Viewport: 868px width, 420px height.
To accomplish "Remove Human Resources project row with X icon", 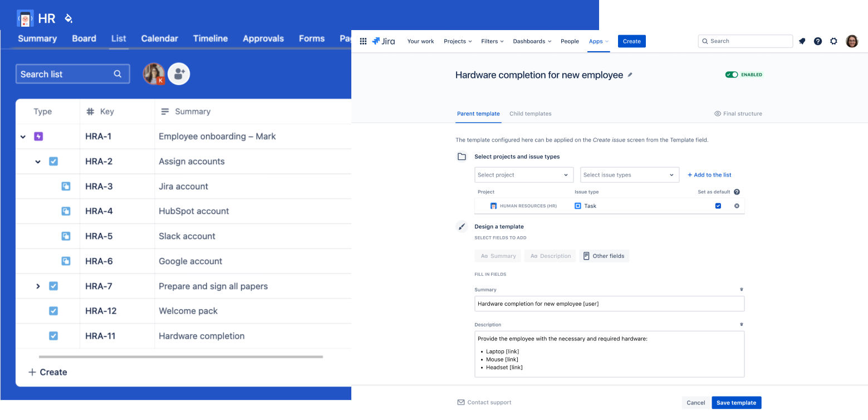I will click(x=737, y=206).
